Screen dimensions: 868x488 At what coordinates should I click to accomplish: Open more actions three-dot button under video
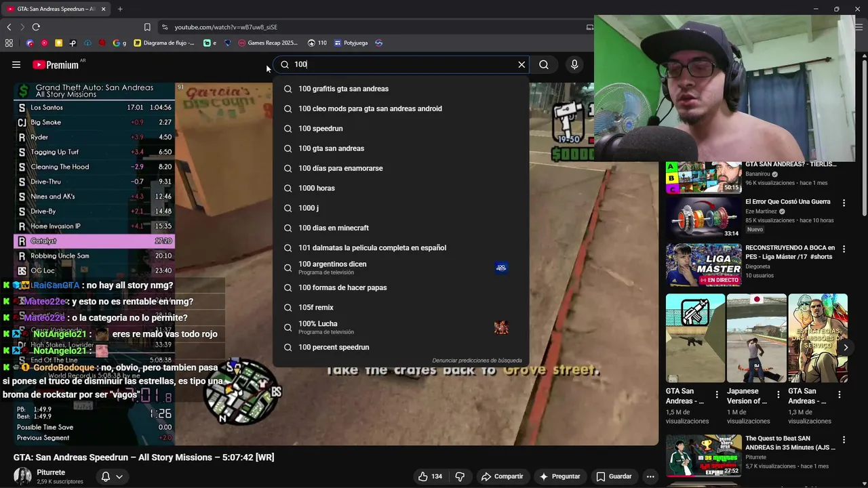(650, 476)
